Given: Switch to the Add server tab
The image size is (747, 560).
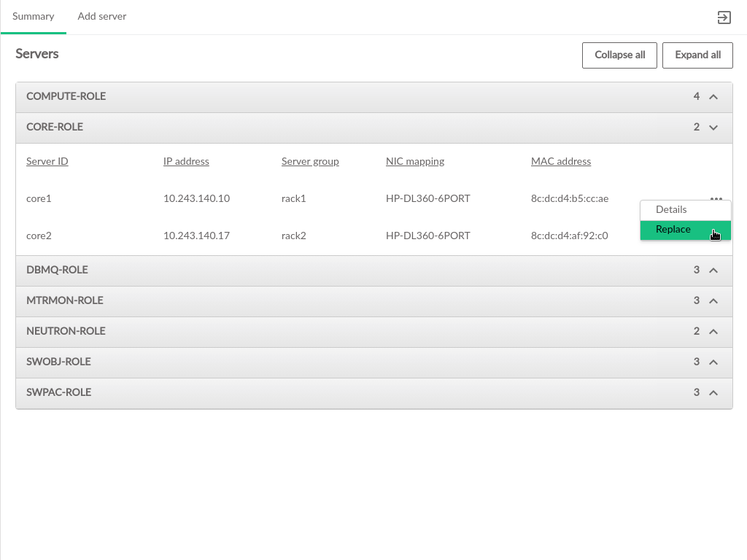Looking at the screenshot, I should coord(102,17).
